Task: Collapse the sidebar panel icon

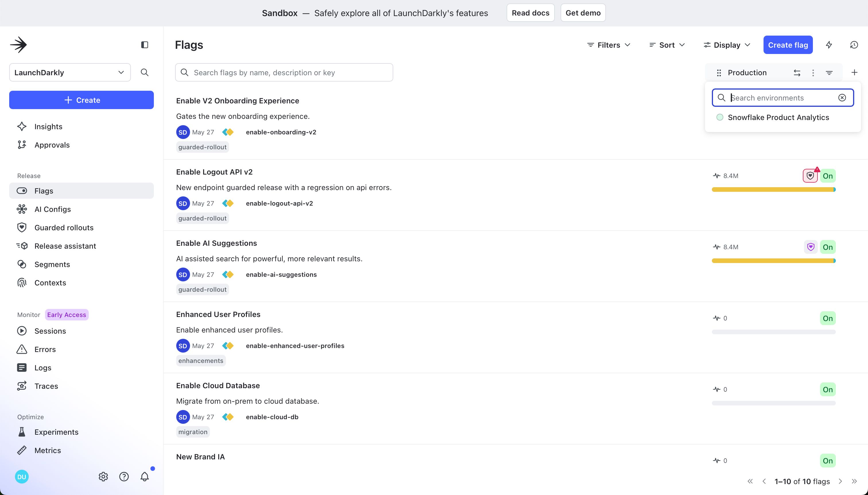Action: (x=144, y=45)
